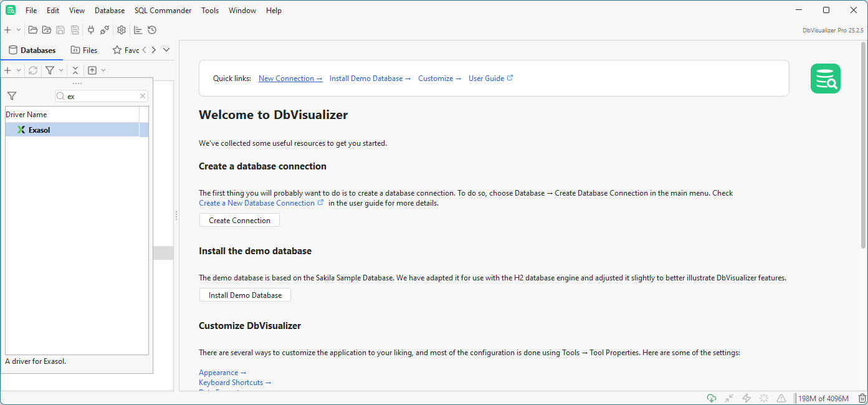868x405 pixels.
Task: Clear the driver search with X icon
Action: pyautogui.click(x=143, y=96)
